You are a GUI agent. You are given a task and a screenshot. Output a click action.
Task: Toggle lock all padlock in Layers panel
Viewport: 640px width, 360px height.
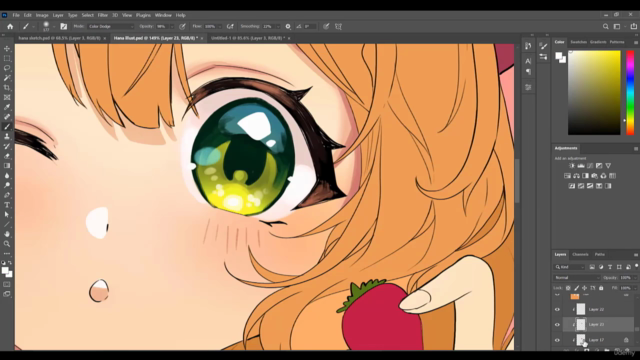click(601, 288)
